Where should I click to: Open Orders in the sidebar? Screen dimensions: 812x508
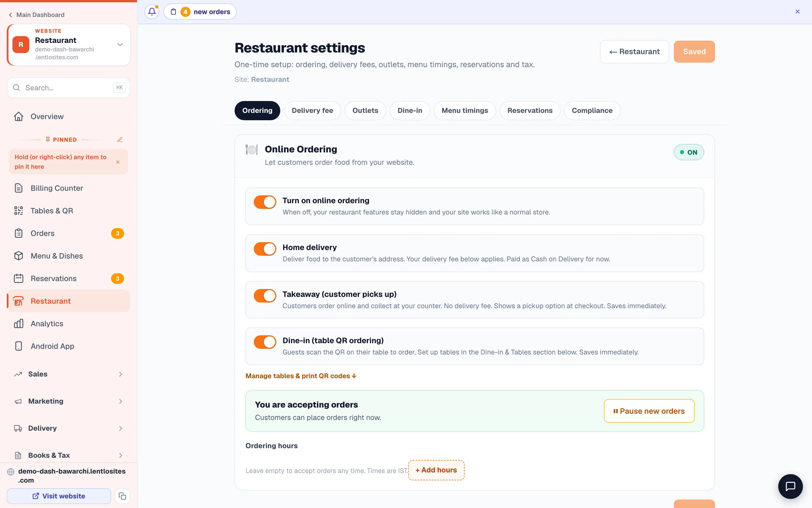click(x=69, y=233)
